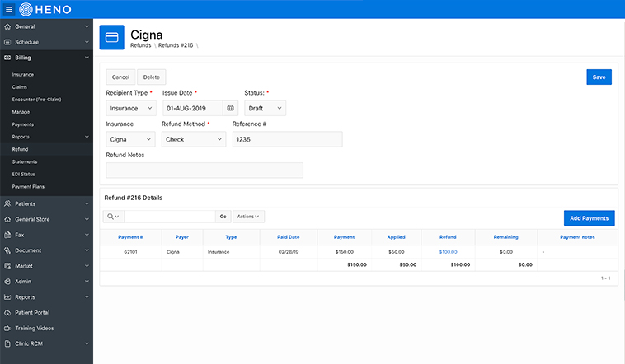Expand the General Store chevron
The image size is (625, 364).
click(87, 219)
